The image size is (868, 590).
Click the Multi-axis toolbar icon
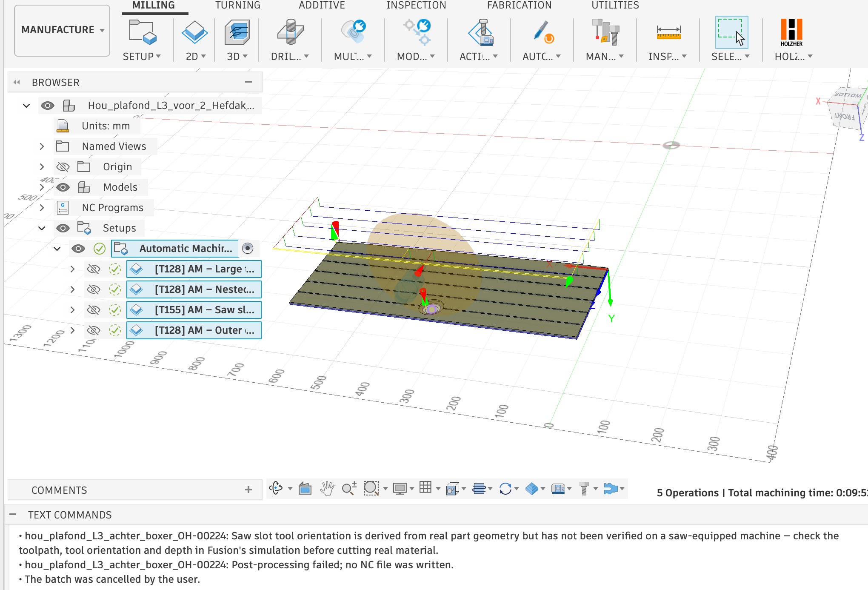(x=353, y=32)
